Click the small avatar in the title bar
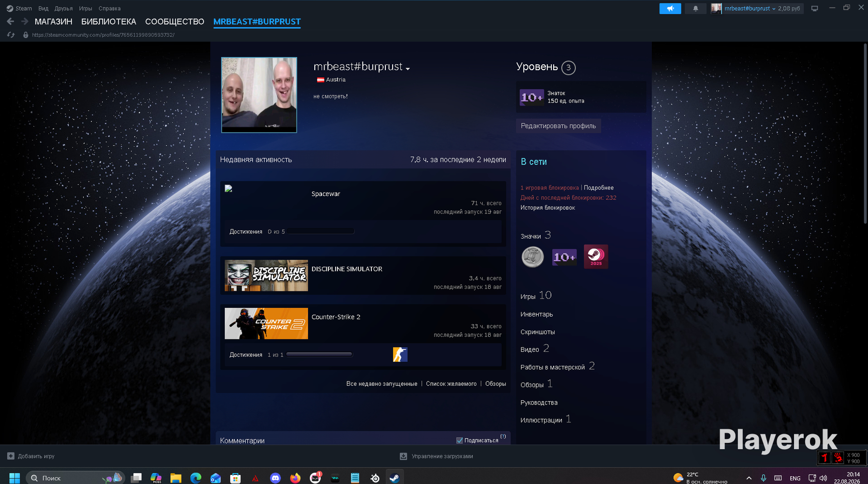868x484 pixels. pos(716,8)
